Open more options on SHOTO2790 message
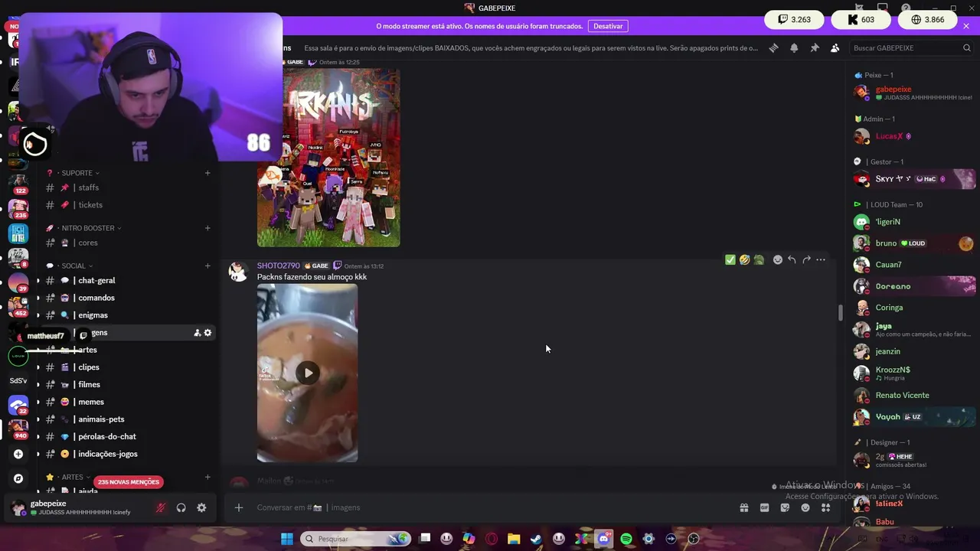The width and height of the screenshot is (980, 551). coord(821,259)
